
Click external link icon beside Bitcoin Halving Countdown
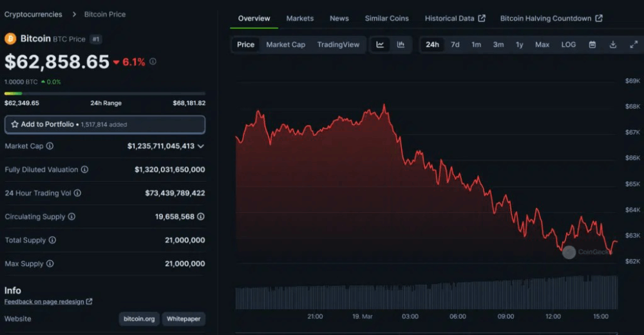pos(599,18)
